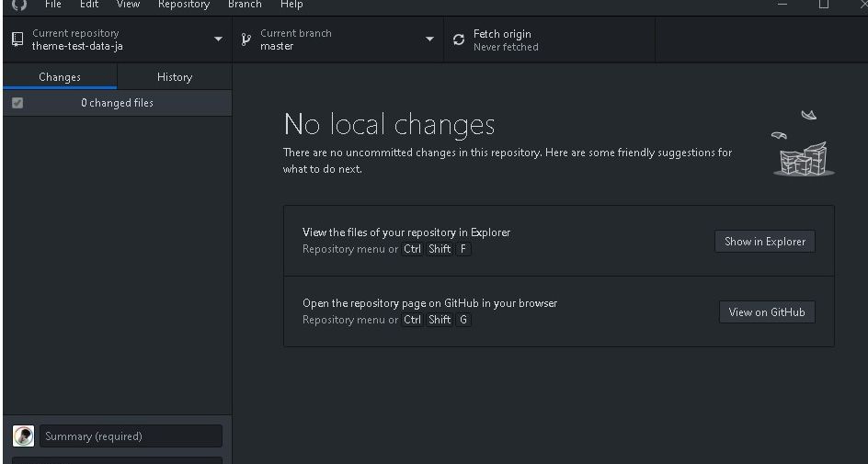Screen dimensions: 868x464
Task: Select the Changes tab
Action: point(60,77)
